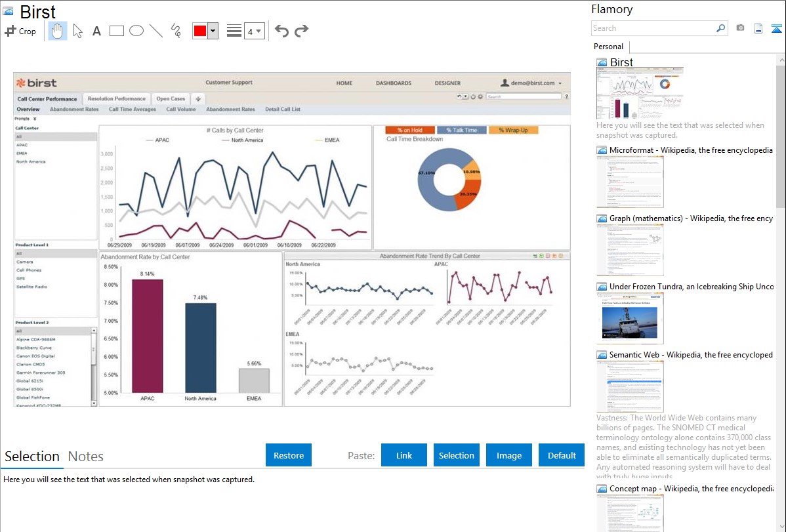Select the Crop tool
The width and height of the screenshot is (786, 532).
pyautogui.click(x=20, y=31)
